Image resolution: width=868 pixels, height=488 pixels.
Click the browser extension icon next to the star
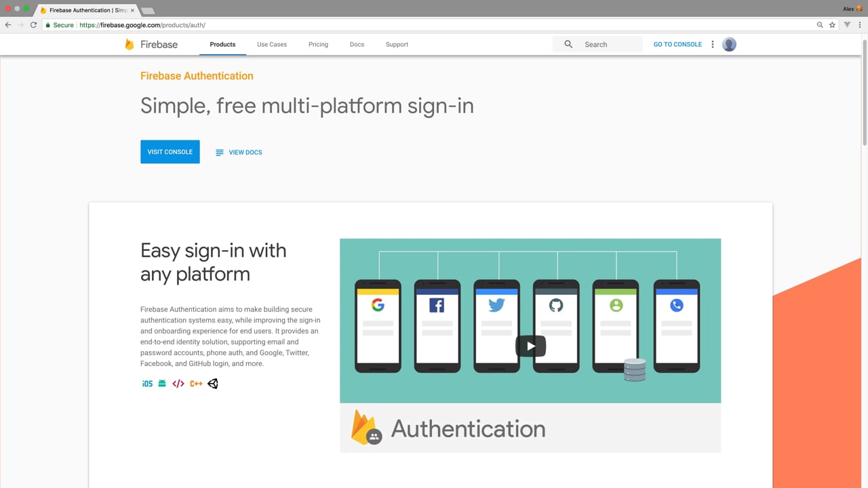(x=847, y=25)
